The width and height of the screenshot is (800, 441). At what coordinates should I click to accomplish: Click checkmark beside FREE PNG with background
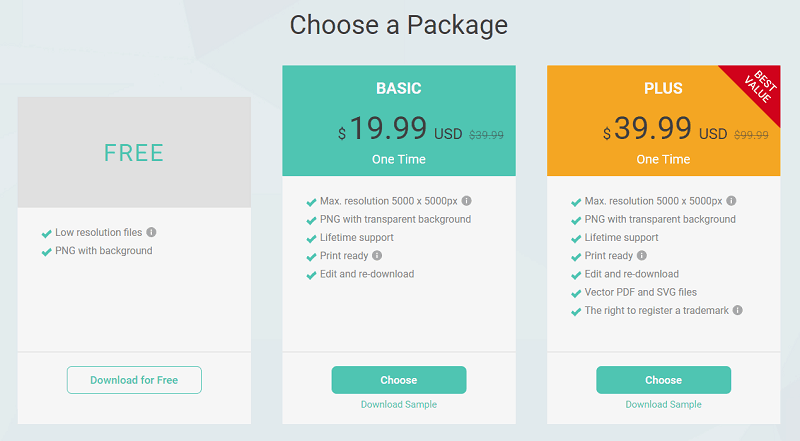46,252
